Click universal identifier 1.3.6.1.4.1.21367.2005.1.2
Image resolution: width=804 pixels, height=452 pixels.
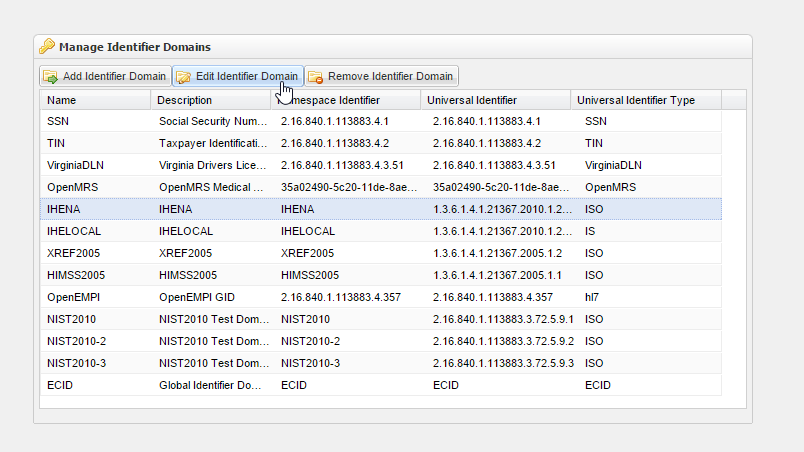click(x=497, y=254)
